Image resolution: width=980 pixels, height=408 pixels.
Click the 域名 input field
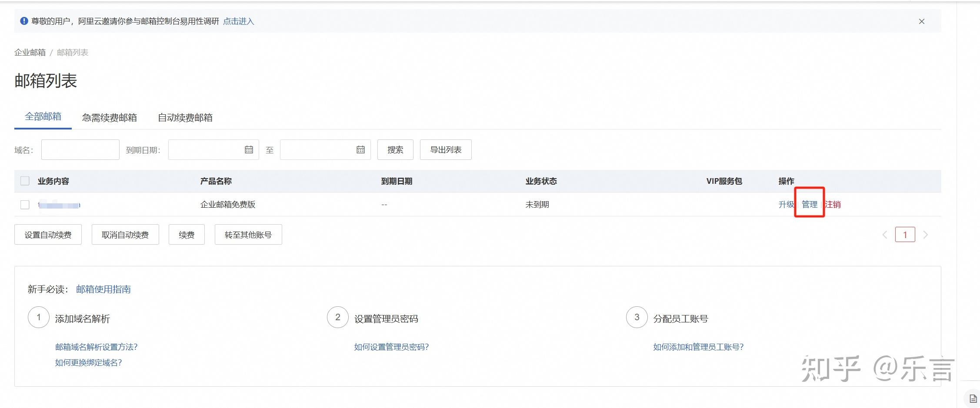[x=80, y=149]
